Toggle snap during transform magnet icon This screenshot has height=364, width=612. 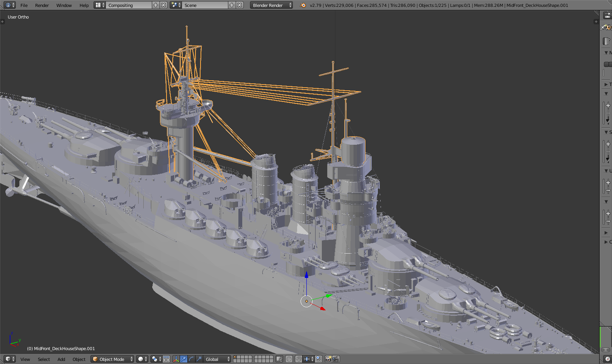(299, 359)
